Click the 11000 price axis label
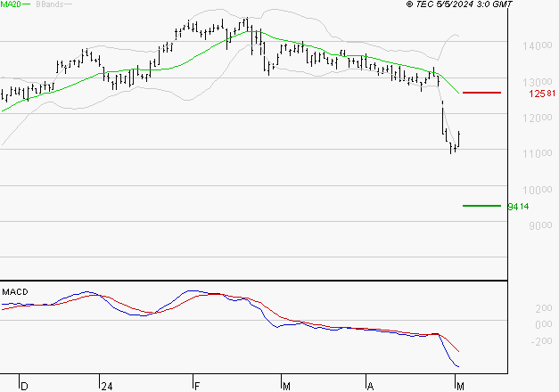The height and width of the screenshot is (392, 559). click(x=538, y=153)
